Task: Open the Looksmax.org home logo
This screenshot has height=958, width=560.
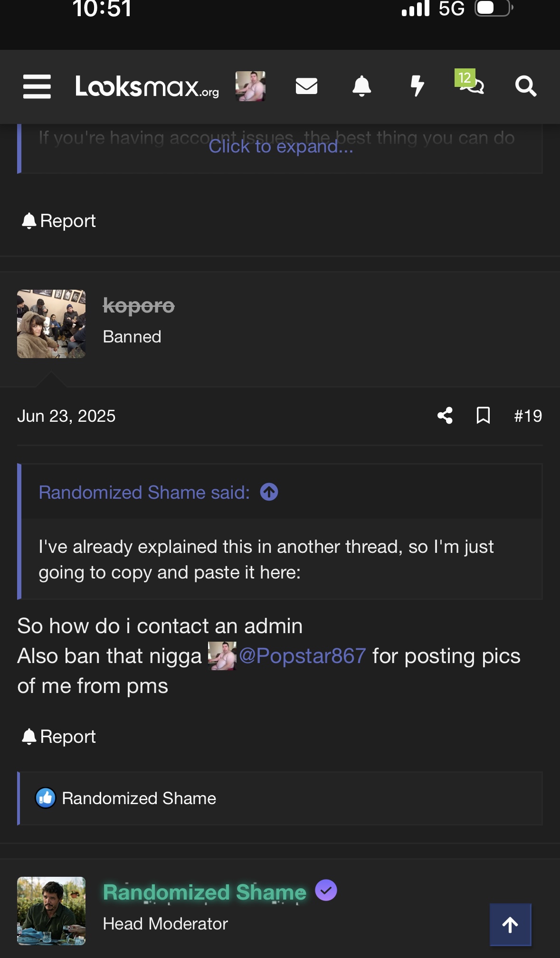Action: (x=147, y=86)
